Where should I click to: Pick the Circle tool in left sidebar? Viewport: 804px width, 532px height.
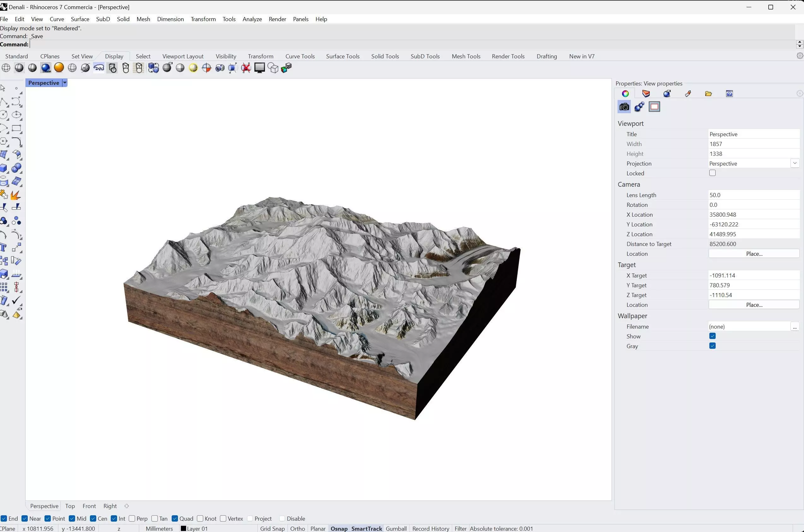(4, 115)
